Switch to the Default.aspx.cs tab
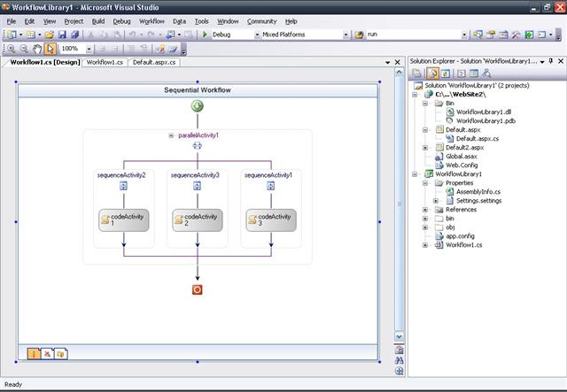Image resolution: width=567 pixels, height=392 pixels. (x=154, y=63)
